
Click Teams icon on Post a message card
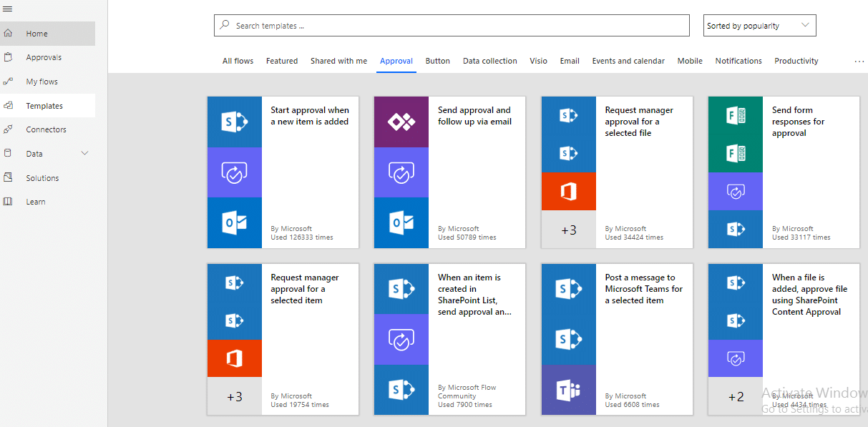coord(569,390)
